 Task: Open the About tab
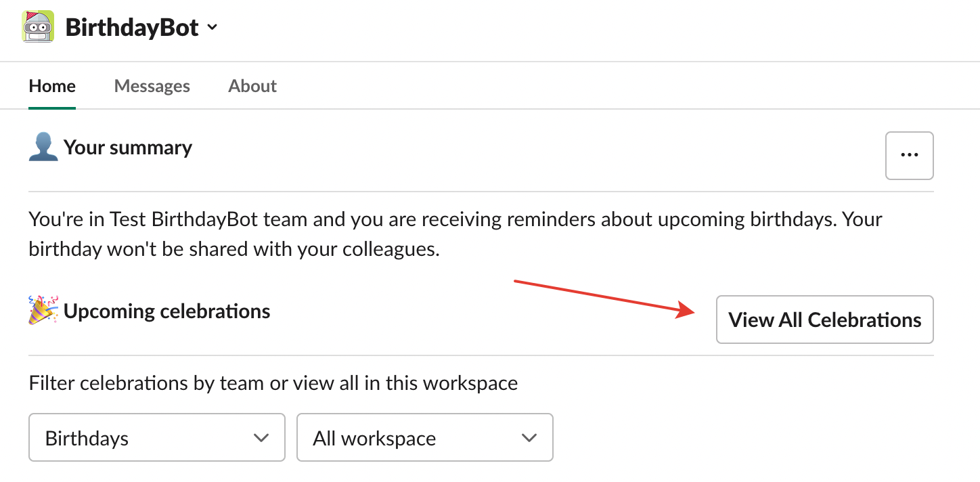point(252,86)
